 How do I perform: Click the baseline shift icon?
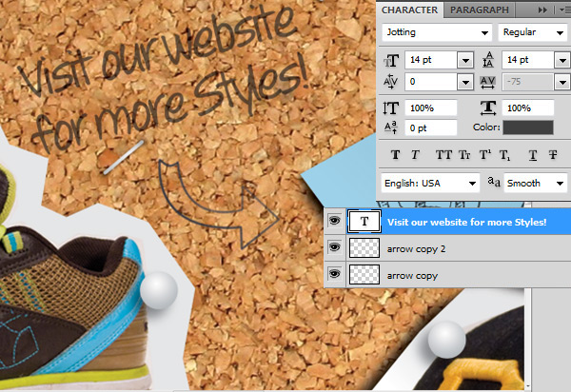(x=391, y=127)
